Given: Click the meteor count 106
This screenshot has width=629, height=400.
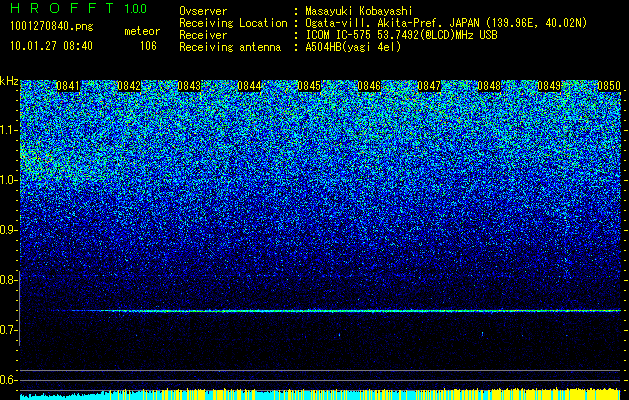Looking at the screenshot, I should click(148, 46).
